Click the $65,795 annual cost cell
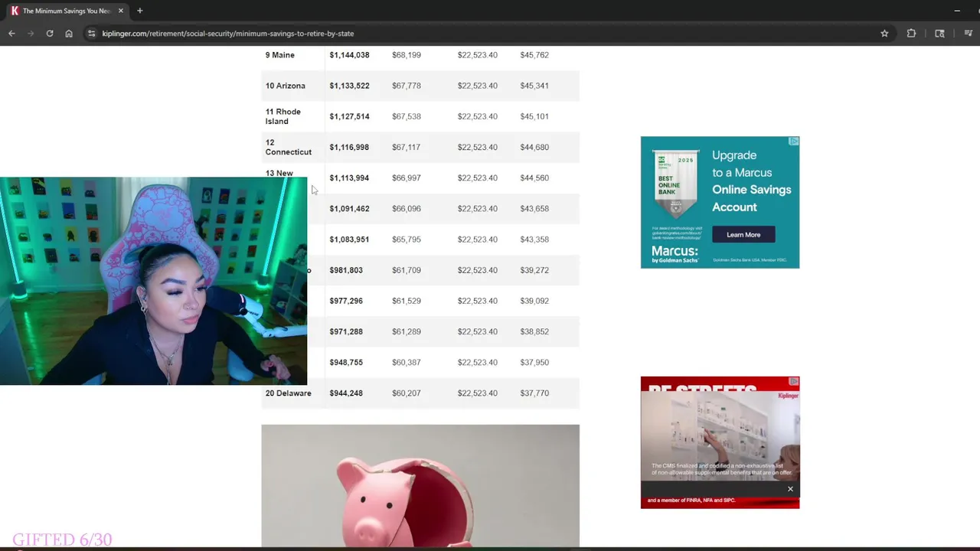 click(x=407, y=240)
